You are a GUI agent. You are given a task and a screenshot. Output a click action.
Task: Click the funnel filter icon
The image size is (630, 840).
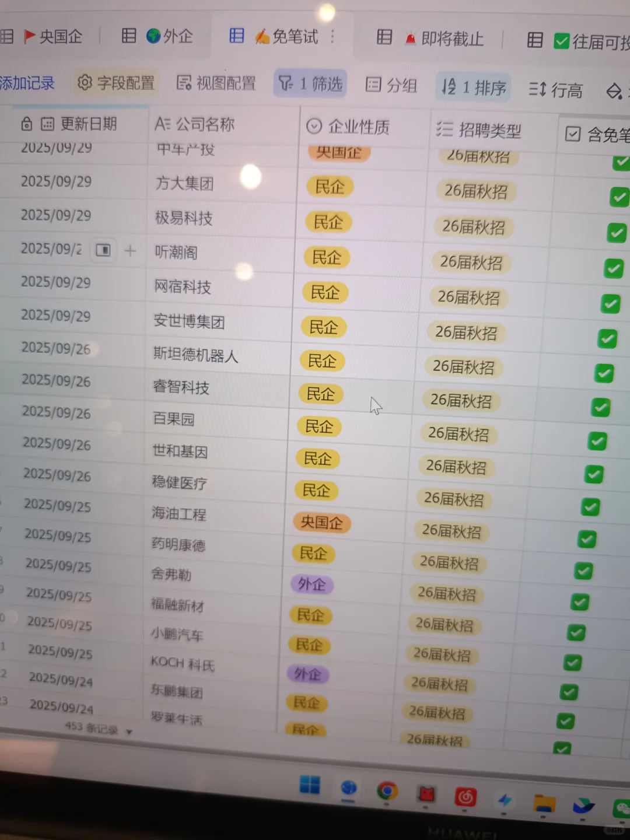click(285, 83)
